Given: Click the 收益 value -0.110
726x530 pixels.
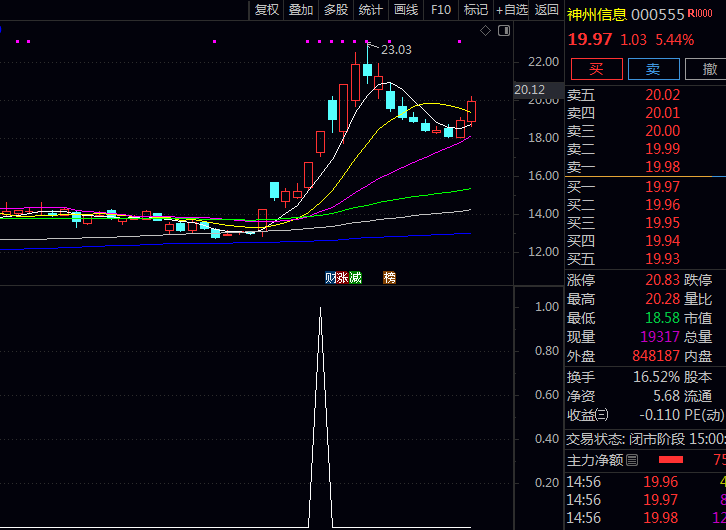Looking at the screenshot, I should 660,415.
